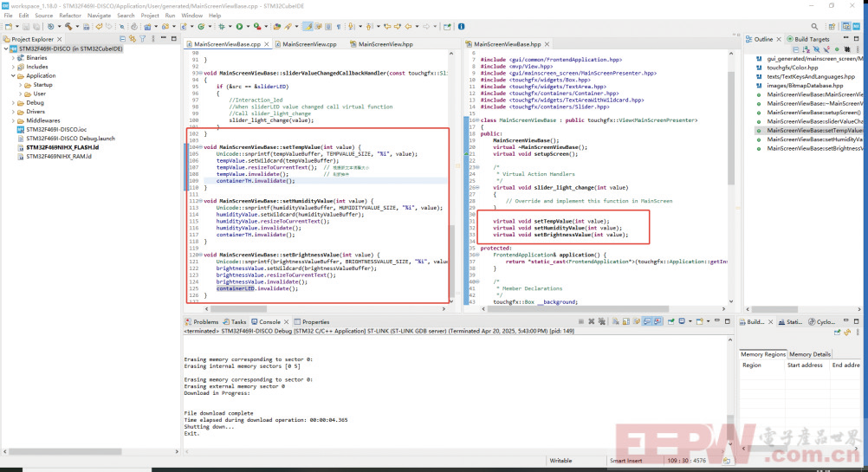868x472 pixels.
Task: Start debugging with the bug icon
Action: 222,26
